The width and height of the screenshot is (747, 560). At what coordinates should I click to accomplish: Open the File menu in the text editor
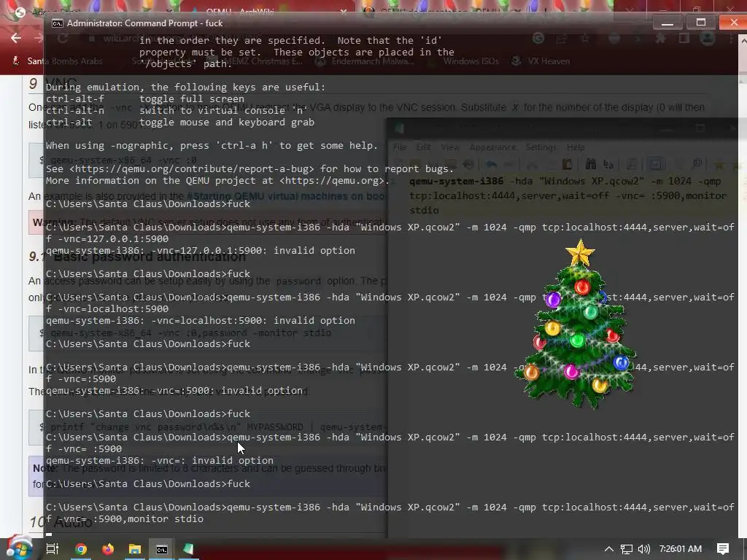[x=400, y=147]
